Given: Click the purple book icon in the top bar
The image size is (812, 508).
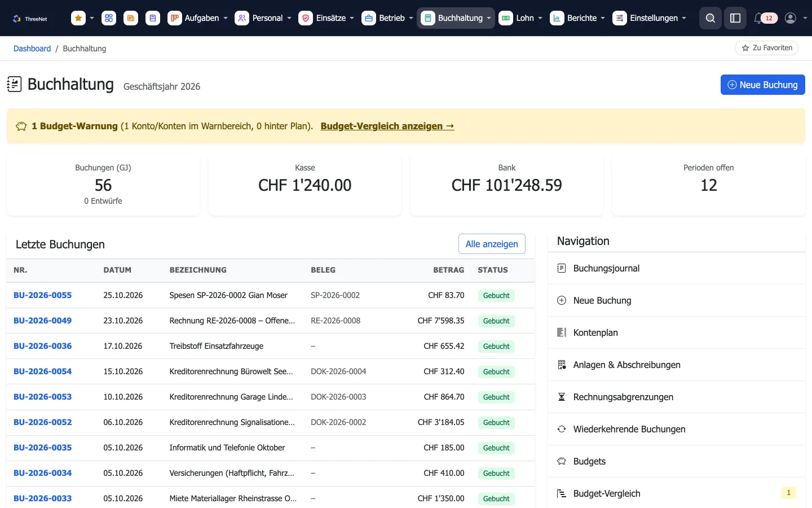Looking at the screenshot, I should 153,18.
